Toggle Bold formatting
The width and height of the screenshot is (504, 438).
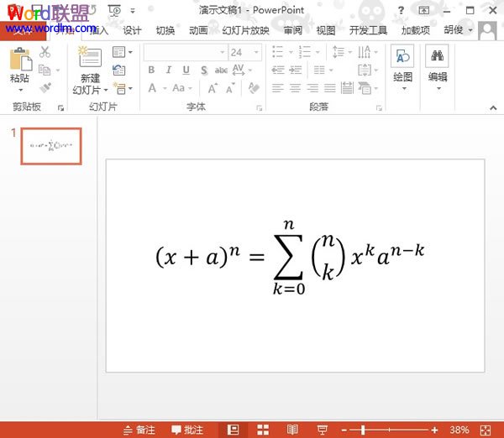pos(151,70)
